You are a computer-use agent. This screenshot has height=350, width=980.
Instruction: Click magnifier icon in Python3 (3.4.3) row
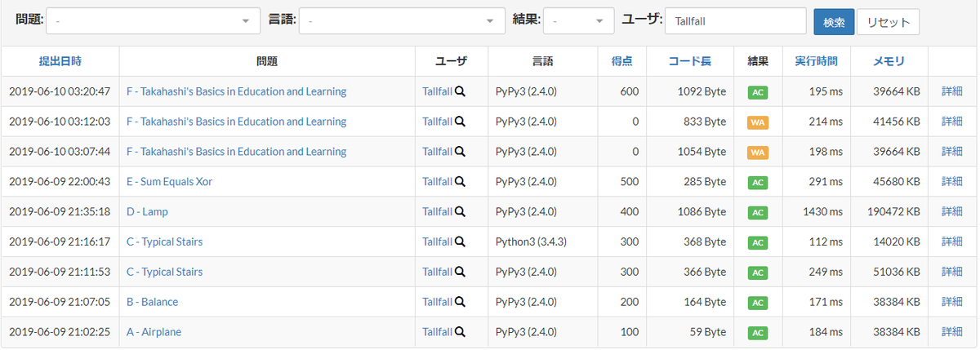coord(461,242)
